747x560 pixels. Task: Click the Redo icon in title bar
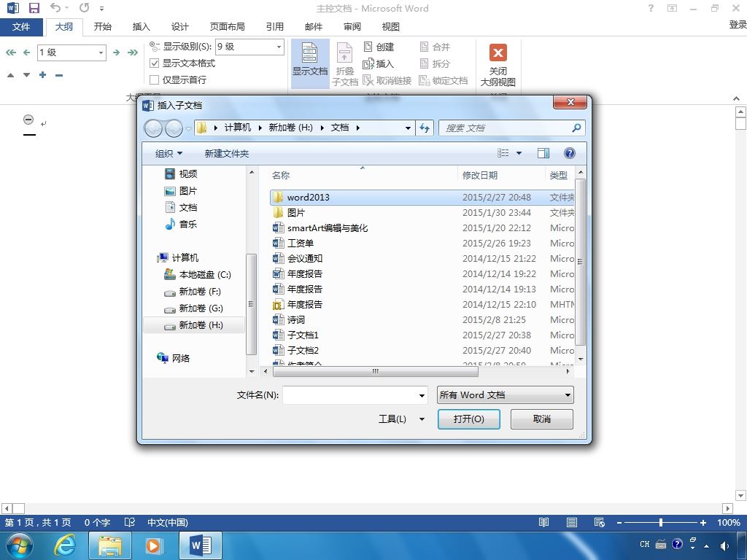click(x=85, y=7)
